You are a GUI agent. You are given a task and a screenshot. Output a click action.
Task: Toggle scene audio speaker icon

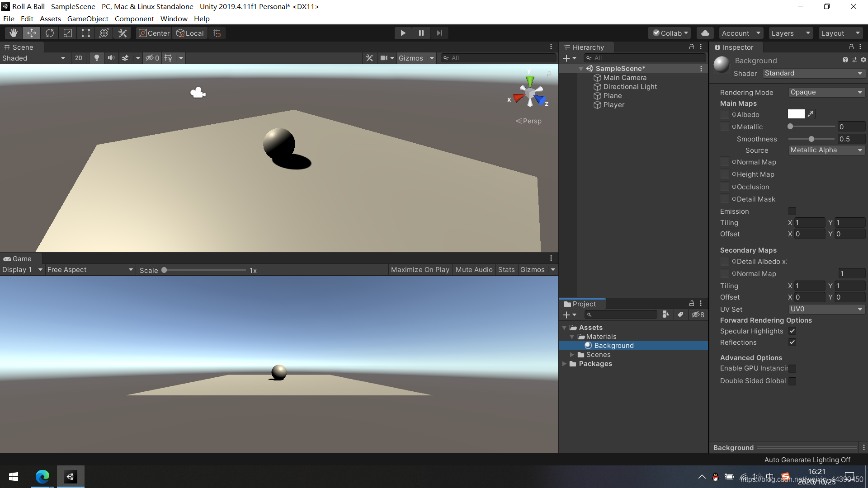pos(111,58)
